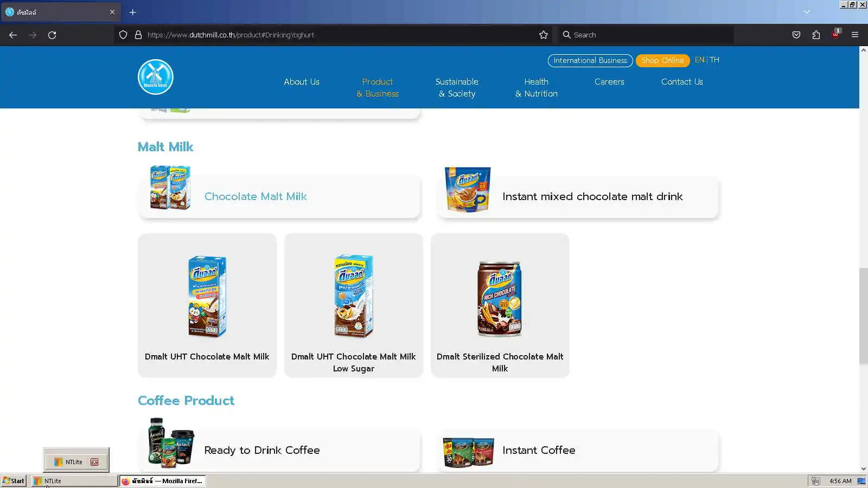Open the uBlock extension icon with badge
This screenshot has height=488, width=868.
click(x=836, y=34)
